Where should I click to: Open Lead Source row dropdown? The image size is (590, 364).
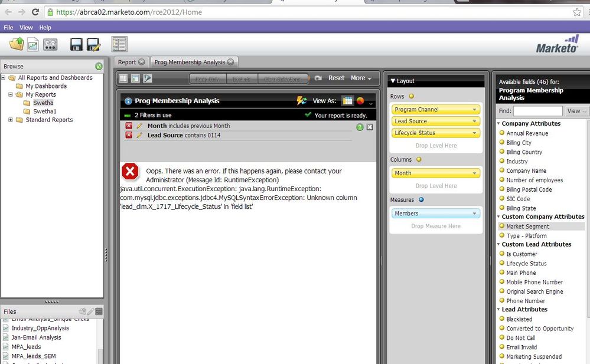(474, 121)
